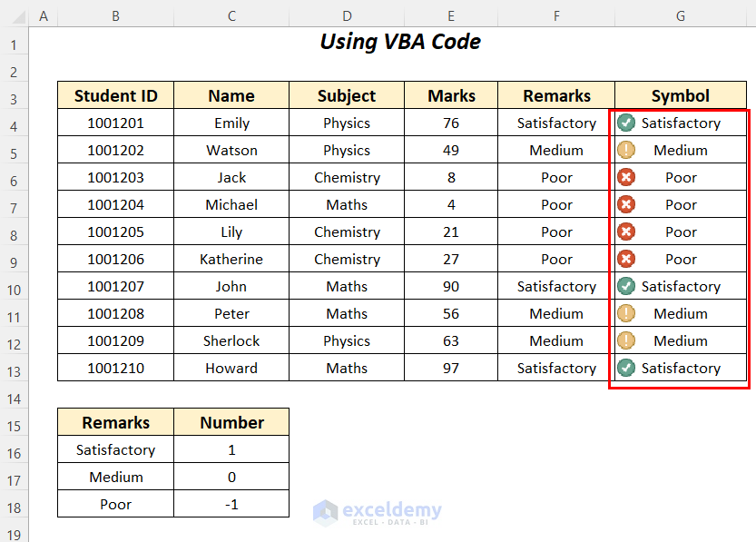This screenshot has height=542, width=756.
Task: Select Lily's 'Poor' cell in Remarks column
Action: coord(556,232)
